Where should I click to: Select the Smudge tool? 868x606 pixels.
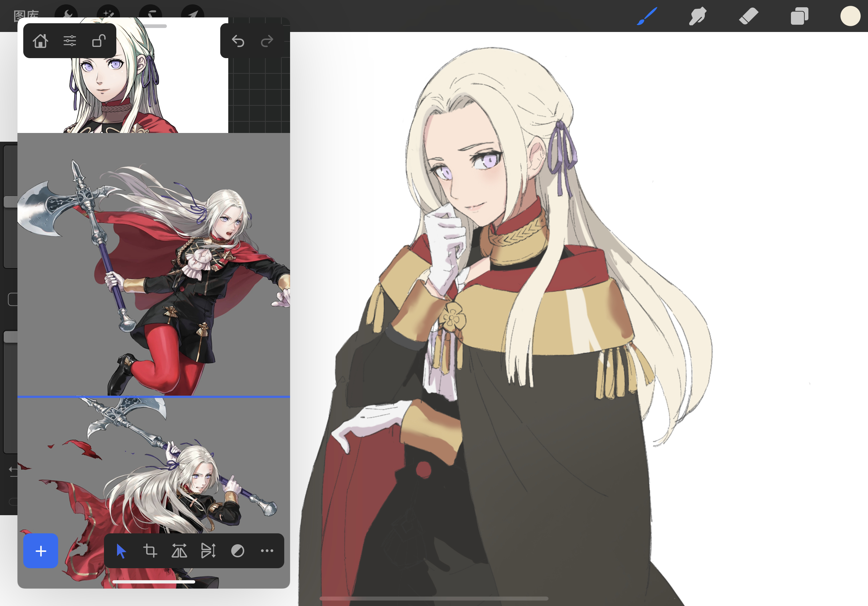click(x=698, y=16)
